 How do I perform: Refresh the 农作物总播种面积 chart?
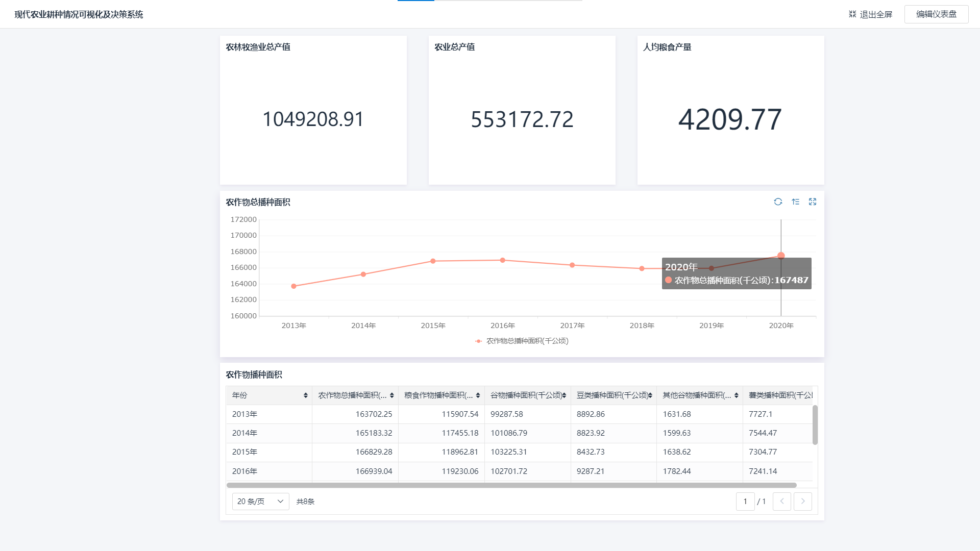click(778, 202)
